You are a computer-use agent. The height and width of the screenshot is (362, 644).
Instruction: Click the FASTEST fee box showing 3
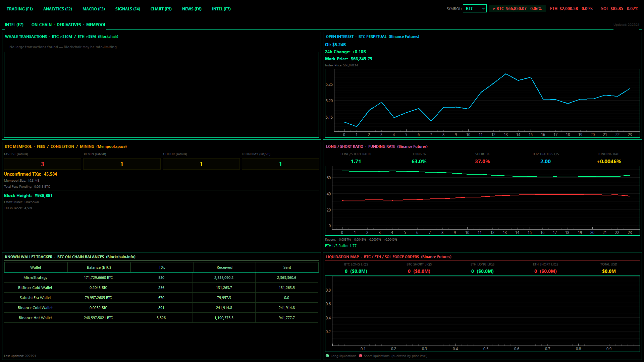[43, 164]
